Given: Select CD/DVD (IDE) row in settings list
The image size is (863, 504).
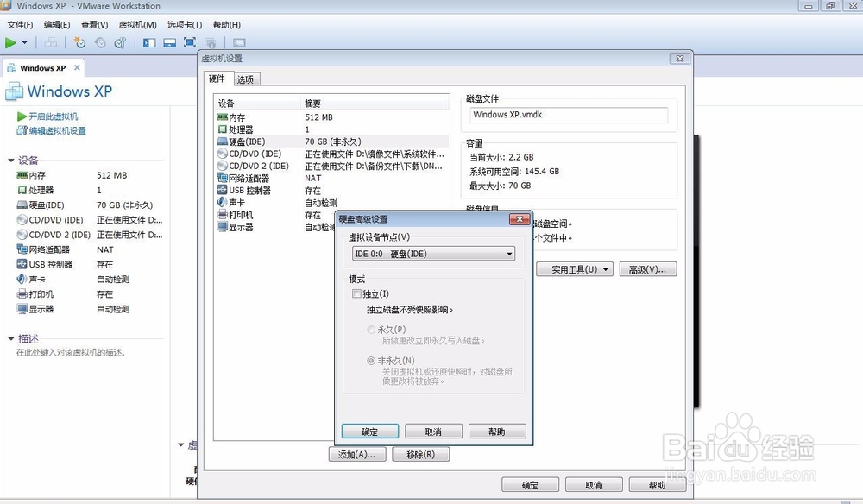Looking at the screenshot, I should pyautogui.click(x=332, y=154).
